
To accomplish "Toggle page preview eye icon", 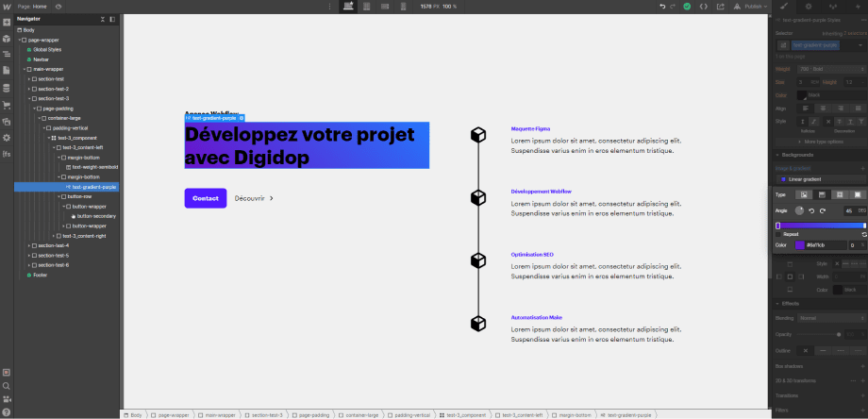I will pyautogui.click(x=58, y=7).
